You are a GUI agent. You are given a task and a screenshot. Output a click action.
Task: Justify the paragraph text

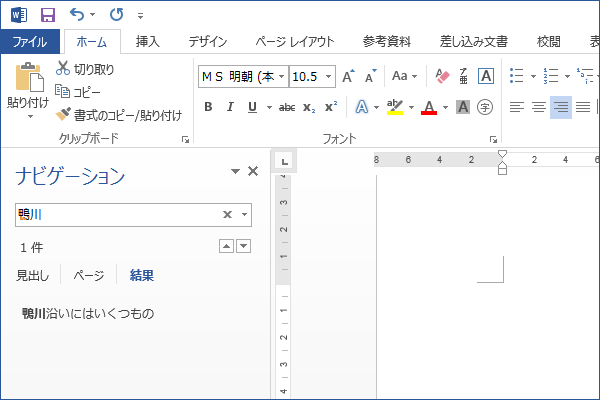point(583,107)
